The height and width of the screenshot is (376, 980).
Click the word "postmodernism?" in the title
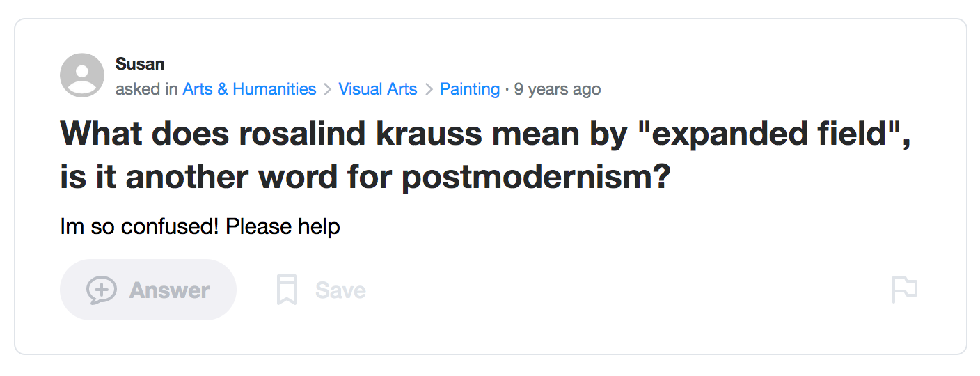click(x=536, y=177)
